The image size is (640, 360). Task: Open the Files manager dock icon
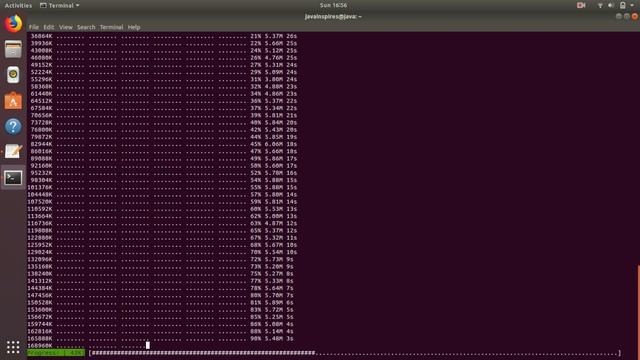[13, 49]
